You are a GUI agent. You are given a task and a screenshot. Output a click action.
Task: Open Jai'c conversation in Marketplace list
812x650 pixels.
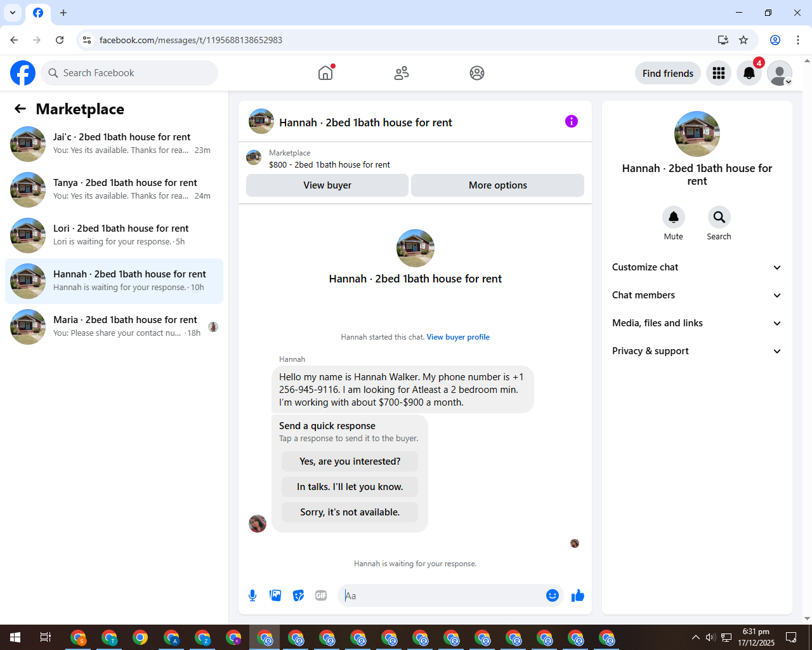(114, 144)
